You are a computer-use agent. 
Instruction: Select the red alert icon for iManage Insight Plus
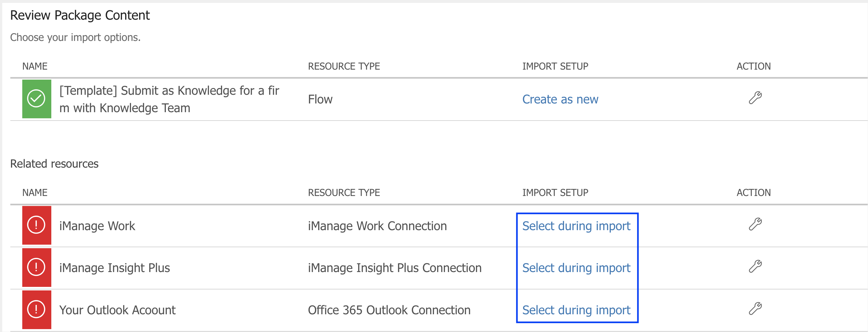point(36,267)
